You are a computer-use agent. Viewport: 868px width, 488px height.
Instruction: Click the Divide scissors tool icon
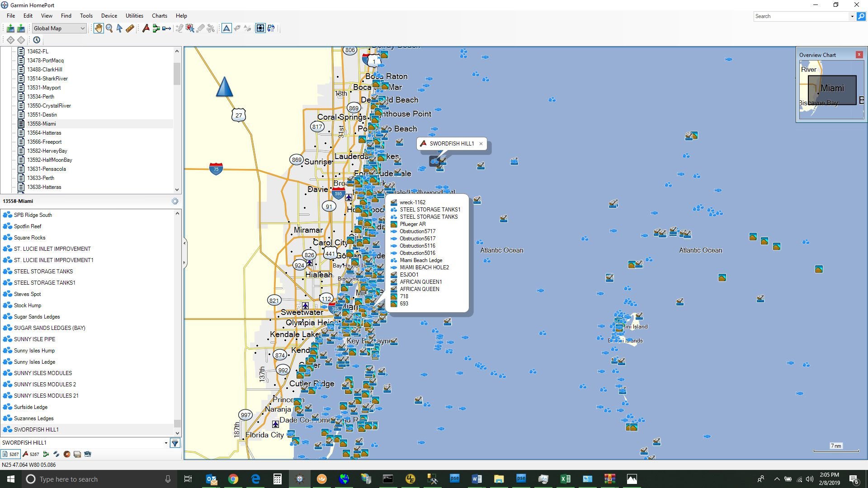coord(211,28)
